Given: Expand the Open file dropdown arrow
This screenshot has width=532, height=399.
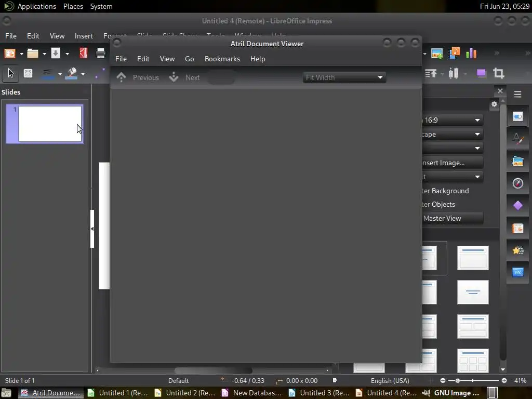Looking at the screenshot, I should coord(44,54).
